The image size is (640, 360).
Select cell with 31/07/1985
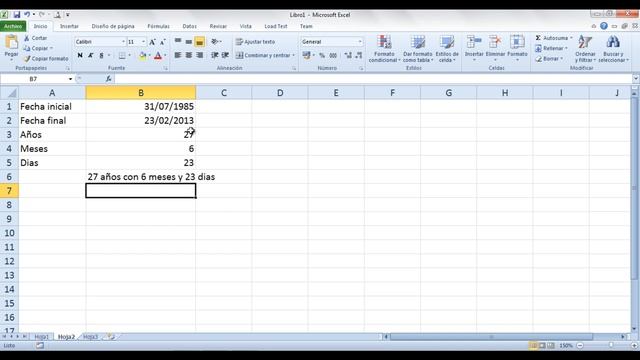pyautogui.click(x=141, y=107)
